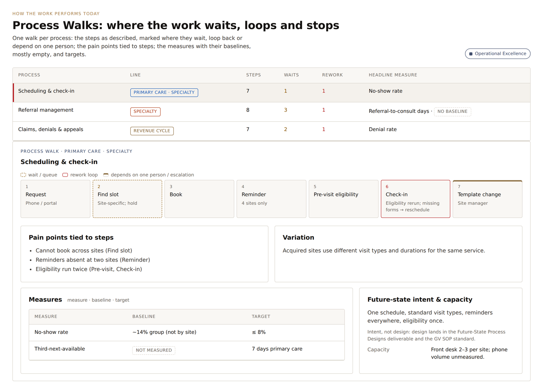This screenshot has height=392, width=543.
Task: Click the REWORK column header
Action: click(x=332, y=75)
